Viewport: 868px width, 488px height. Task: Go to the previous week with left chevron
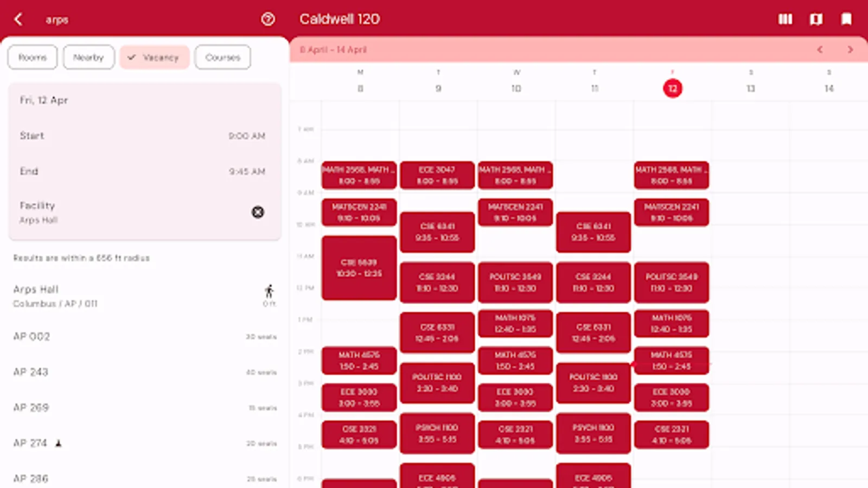click(820, 49)
